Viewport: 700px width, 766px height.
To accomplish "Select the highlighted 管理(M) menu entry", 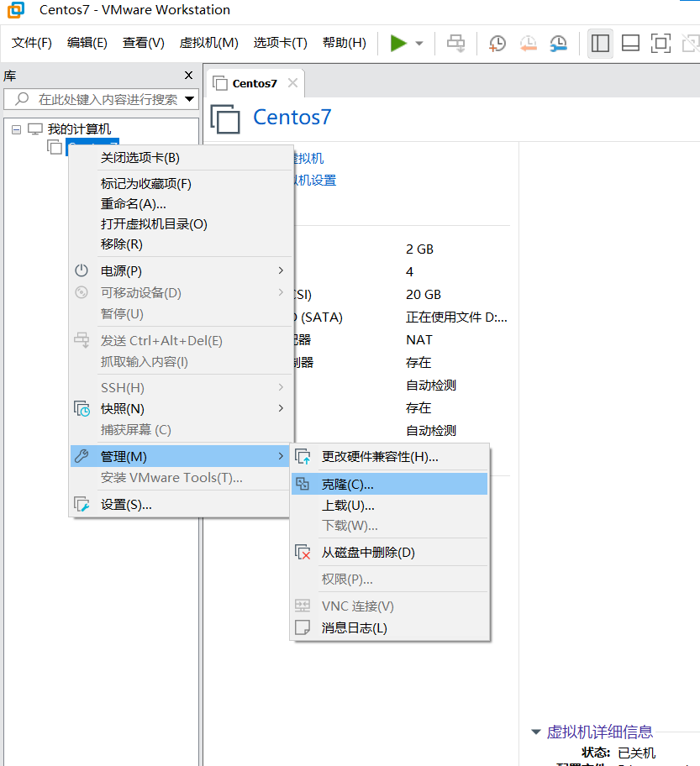I will point(181,456).
